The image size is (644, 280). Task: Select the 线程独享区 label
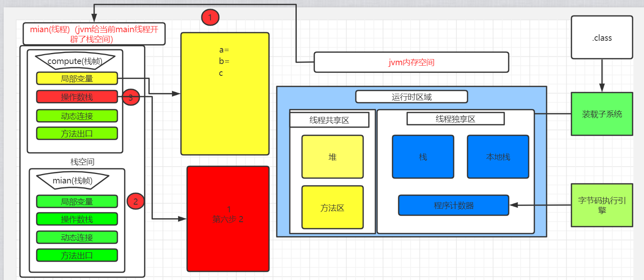tap(456, 119)
